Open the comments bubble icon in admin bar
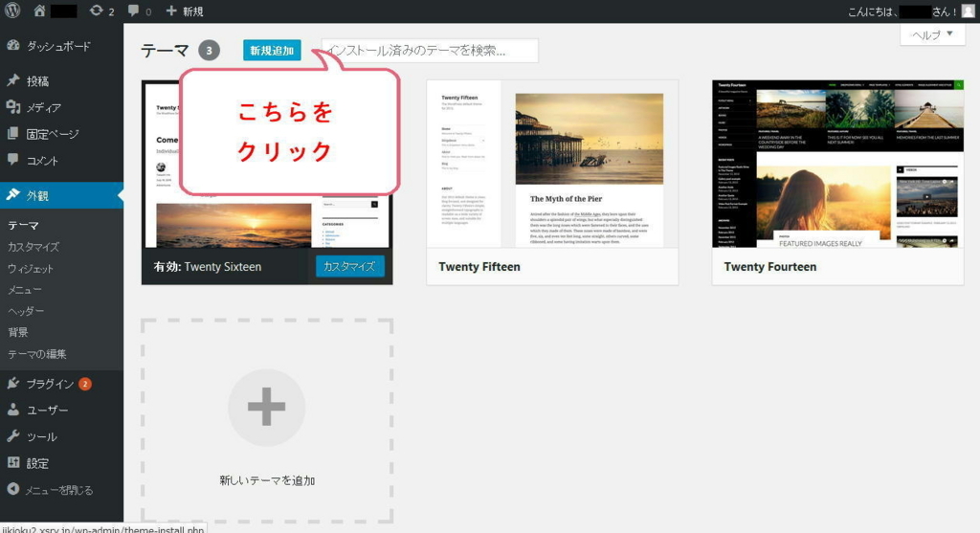The width and height of the screenshot is (980, 533). pyautogui.click(x=133, y=11)
